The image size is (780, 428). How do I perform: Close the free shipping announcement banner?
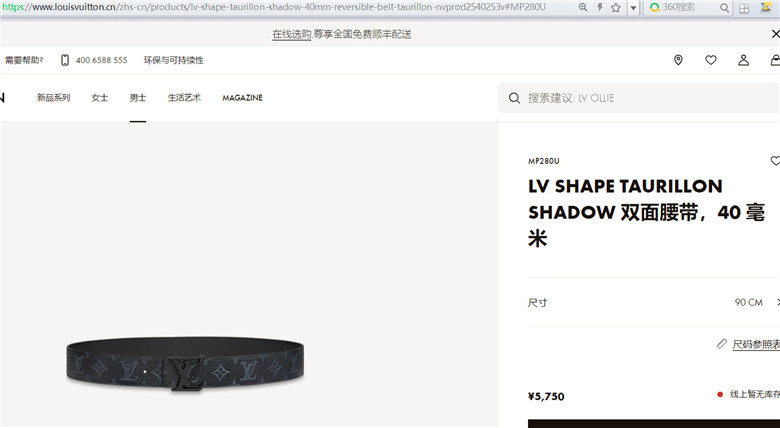click(775, 34)
